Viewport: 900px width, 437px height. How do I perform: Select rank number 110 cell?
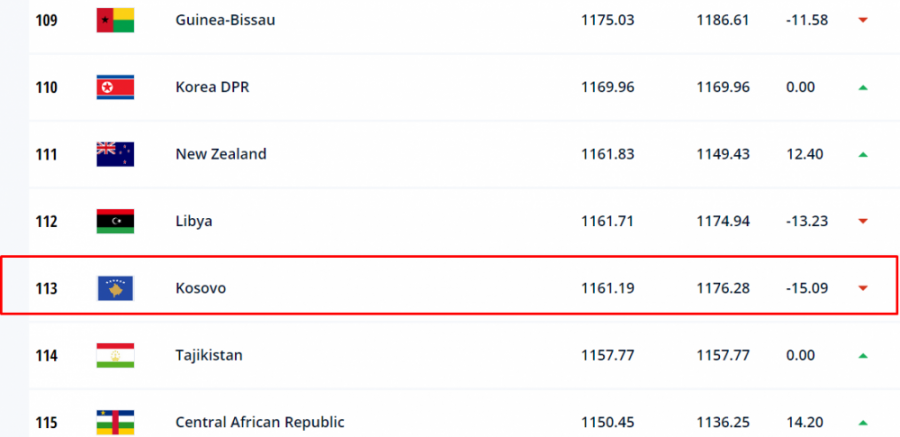(x=46, y=87)
